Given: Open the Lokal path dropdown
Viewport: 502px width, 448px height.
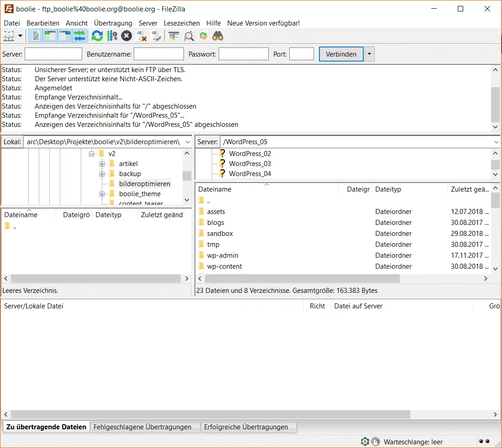Looking at the screenshot, I should coord(188,142).
